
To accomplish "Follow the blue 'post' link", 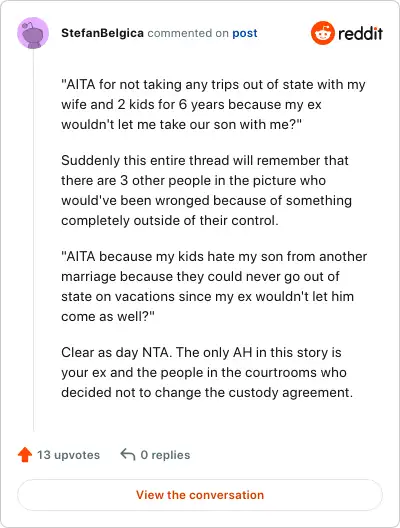I will (245, 33).
